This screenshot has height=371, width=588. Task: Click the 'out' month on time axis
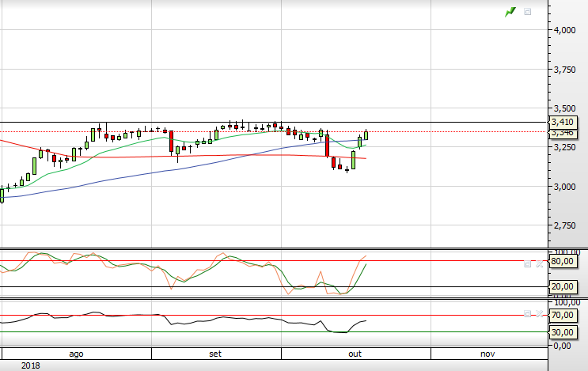tap(355, 354)
